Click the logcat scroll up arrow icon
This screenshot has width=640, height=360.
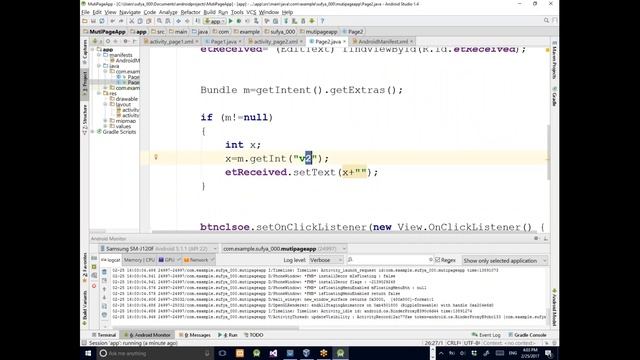(x=104, y=289)
